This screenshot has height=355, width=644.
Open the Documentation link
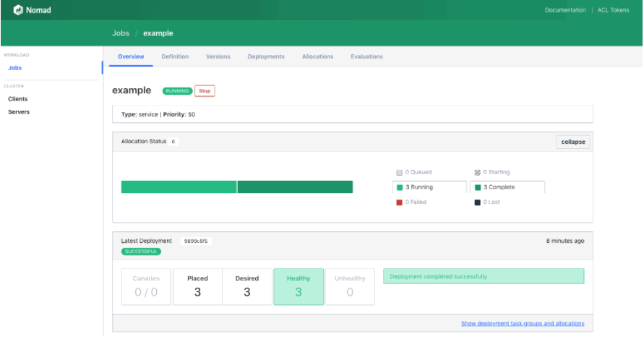565,10
